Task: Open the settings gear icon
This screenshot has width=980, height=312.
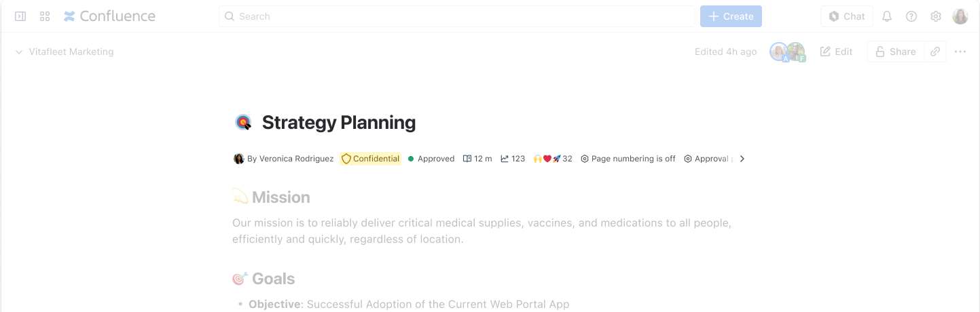Action: click(936, 16)
